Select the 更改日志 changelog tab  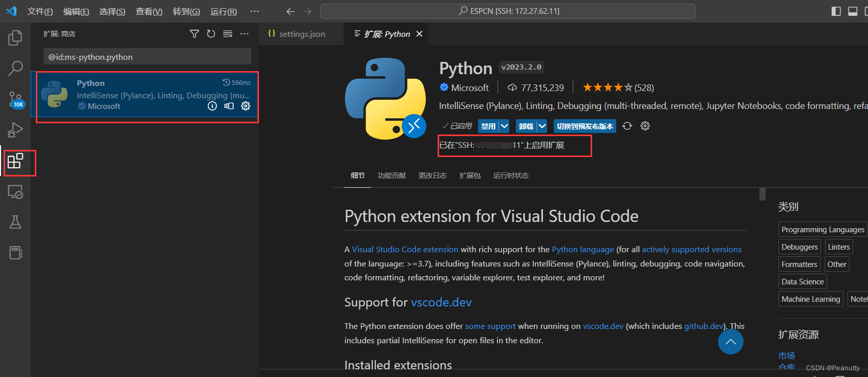tap(432, 175)
